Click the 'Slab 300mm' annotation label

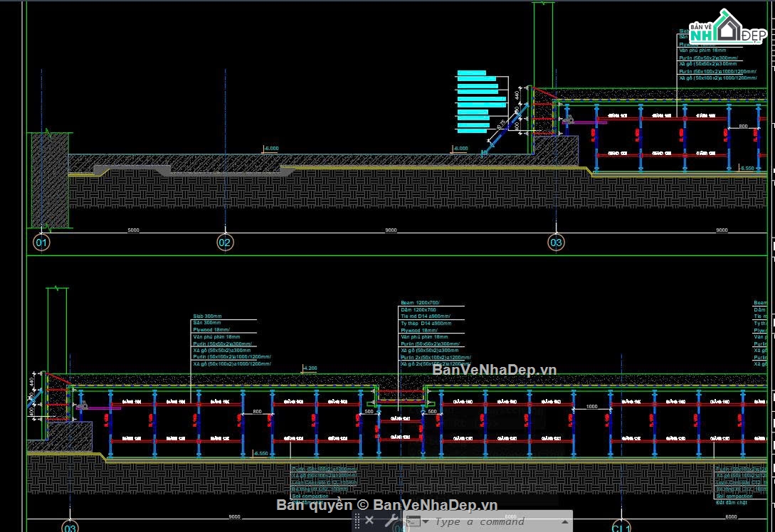(x=207, y=316)
